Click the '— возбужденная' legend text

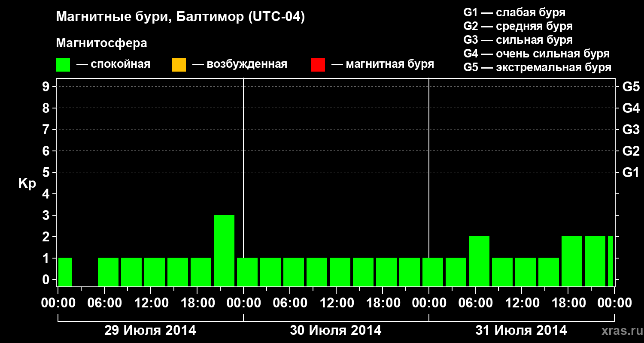240,65
